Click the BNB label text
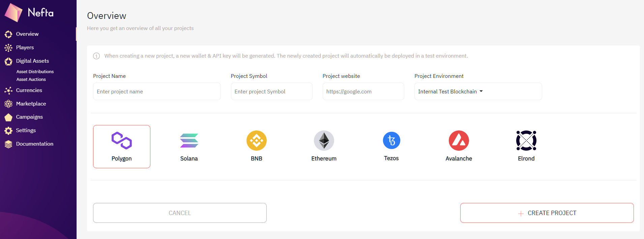Viewport: 644px width, 239px height. point(257,158)
